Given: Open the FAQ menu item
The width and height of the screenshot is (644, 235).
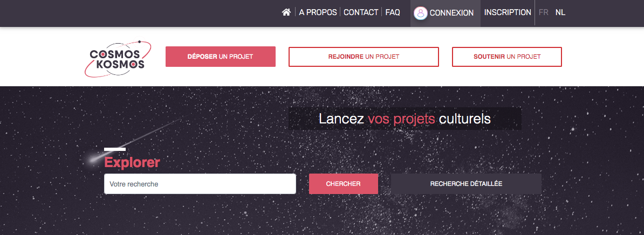Looking at the screenshot, I should [x=393, y=12].
